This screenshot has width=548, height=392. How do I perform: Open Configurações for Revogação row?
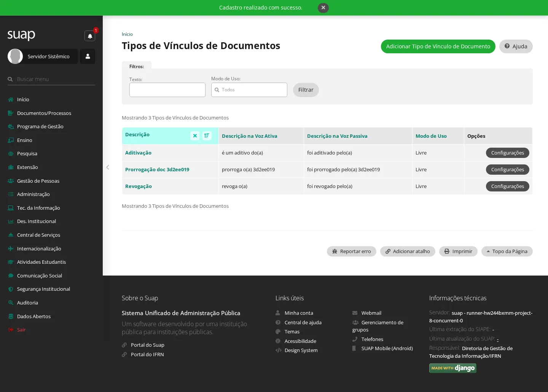point(508,186)
